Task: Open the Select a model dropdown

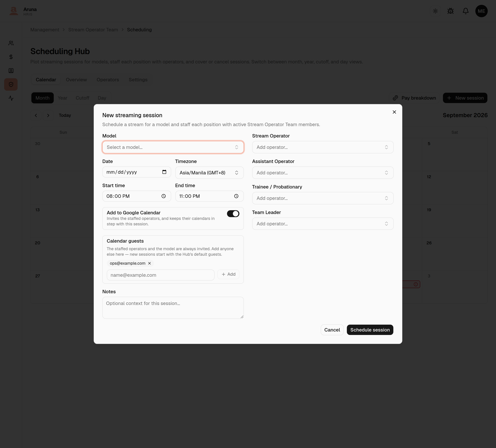Action: click(x=173, y=147)
